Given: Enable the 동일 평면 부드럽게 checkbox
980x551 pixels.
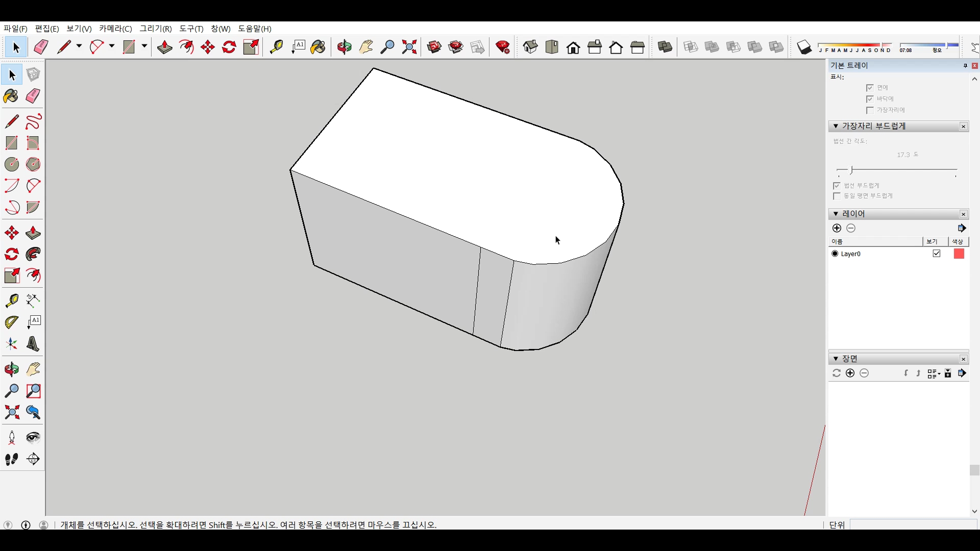Looking at the screenshot, I should pos(837,196).
